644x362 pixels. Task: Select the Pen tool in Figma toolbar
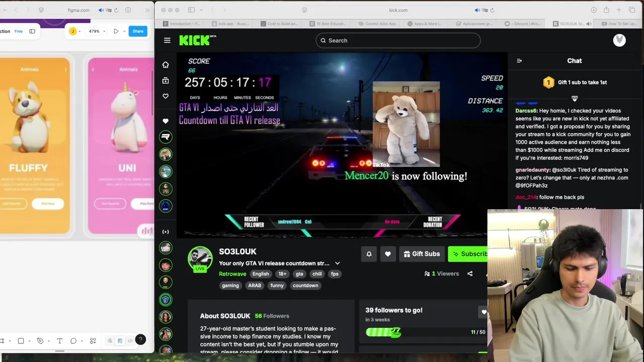click(40, 341)
